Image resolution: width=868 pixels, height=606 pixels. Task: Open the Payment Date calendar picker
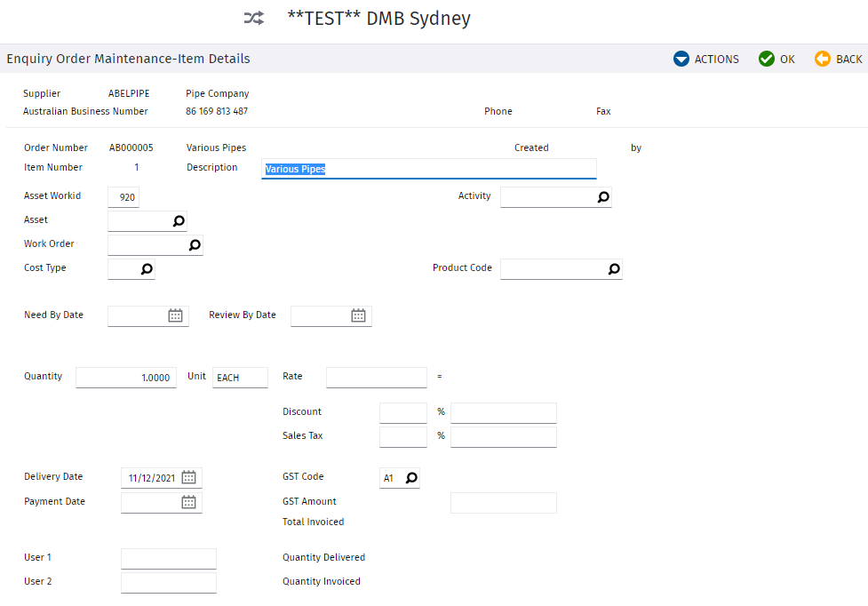[x=188, y=503]
